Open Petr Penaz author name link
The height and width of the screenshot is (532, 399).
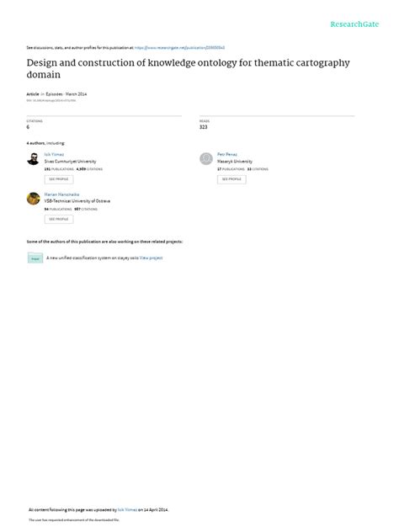(x=227, y=154)
